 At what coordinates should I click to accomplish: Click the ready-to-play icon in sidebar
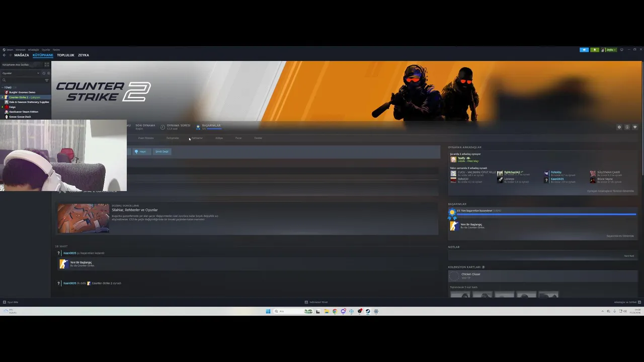[x=48, y=73]
